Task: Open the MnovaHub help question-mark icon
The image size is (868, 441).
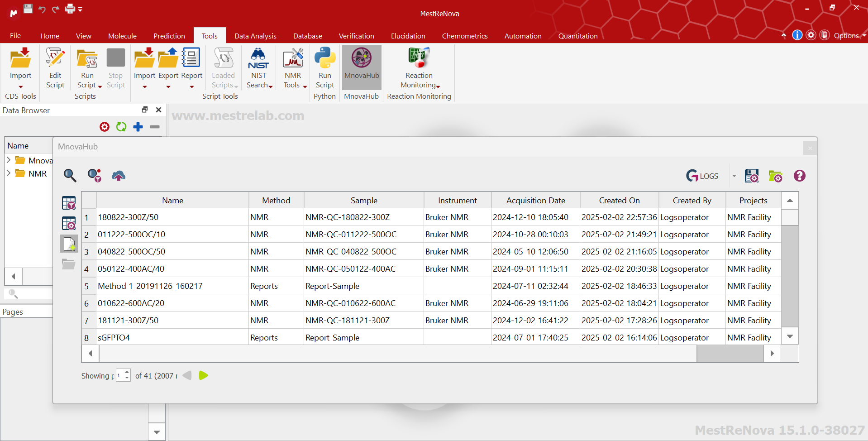Action: click(800, 176)
